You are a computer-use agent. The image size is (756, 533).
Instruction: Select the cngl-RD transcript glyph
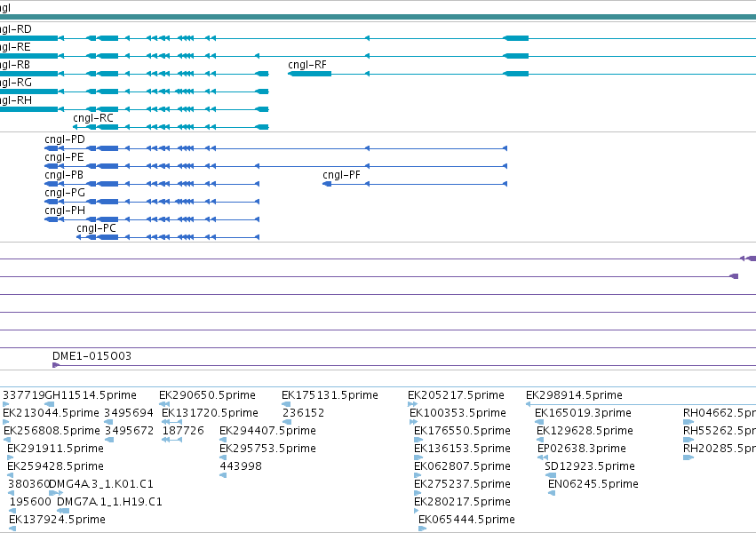pos(378,38)
